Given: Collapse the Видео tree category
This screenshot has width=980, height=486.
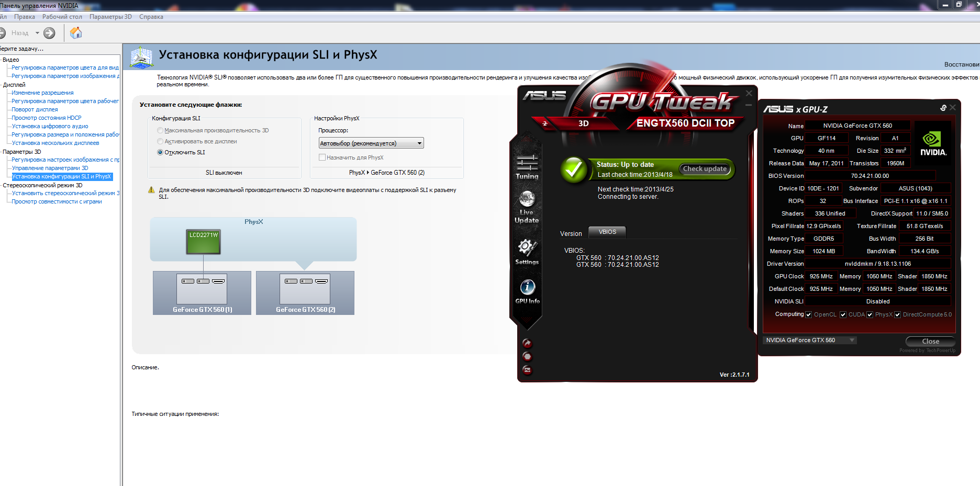Looking at the screenshot, I should pyautogui.click(x=10, y=60).
